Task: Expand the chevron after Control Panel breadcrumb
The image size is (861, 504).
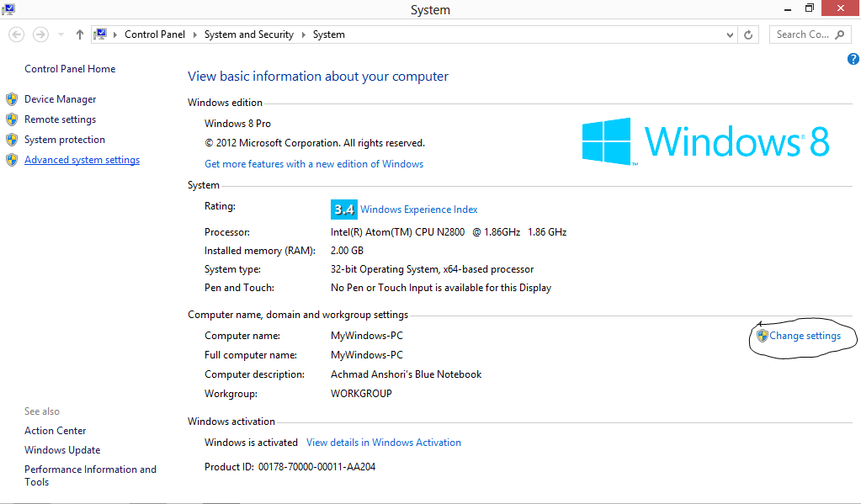Action: (x=195, y=34)
